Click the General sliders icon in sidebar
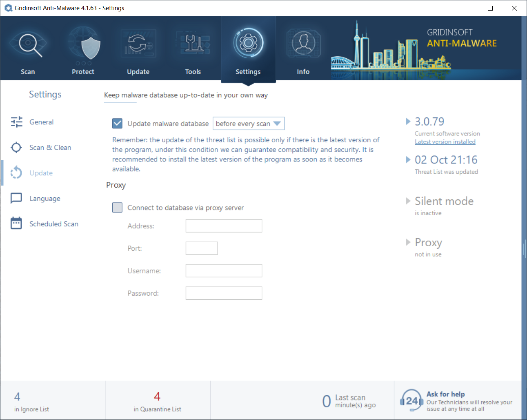This screenshot has height=420, width=527. 16,122
